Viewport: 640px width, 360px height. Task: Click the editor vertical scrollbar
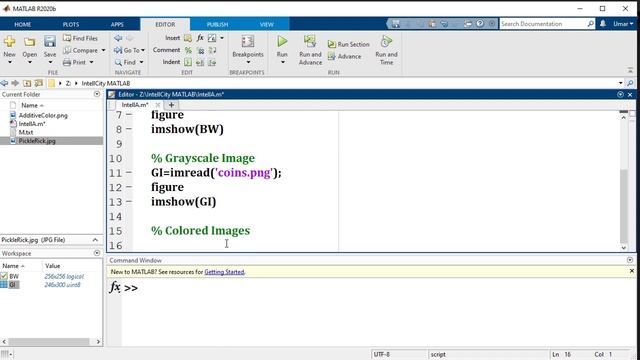pyautogui.click(x=623, y=206)
